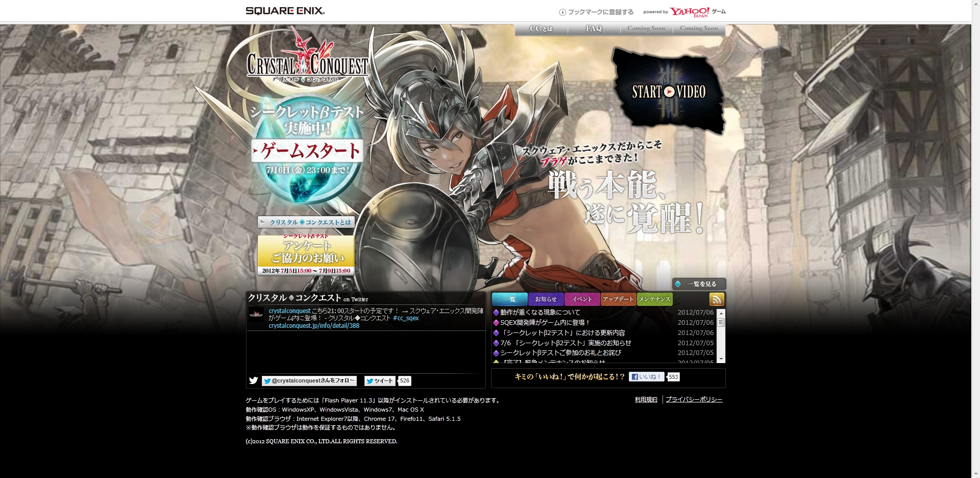Click the Facebook いいね！ like button
This screenshot has width=980, height=478.
(x=647, y=377)
